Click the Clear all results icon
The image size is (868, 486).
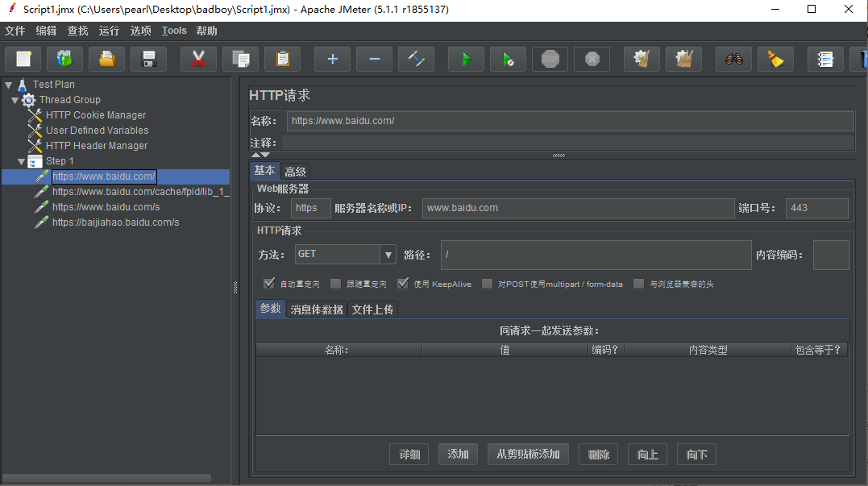click(683, 59)
